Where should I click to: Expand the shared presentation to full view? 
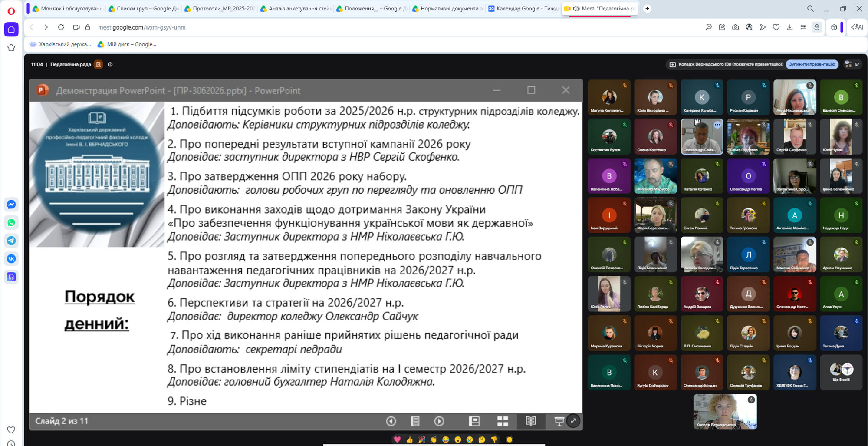[573, 420]
